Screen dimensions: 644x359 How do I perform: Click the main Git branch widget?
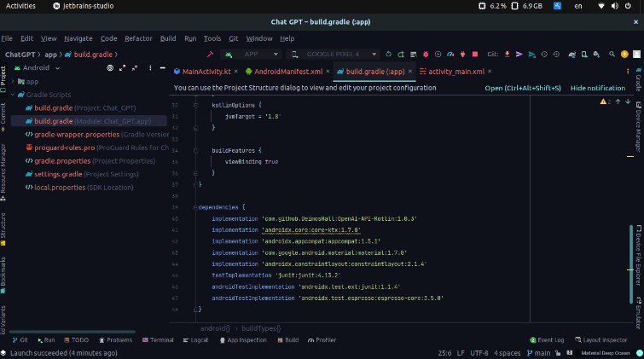coord(538,353)
